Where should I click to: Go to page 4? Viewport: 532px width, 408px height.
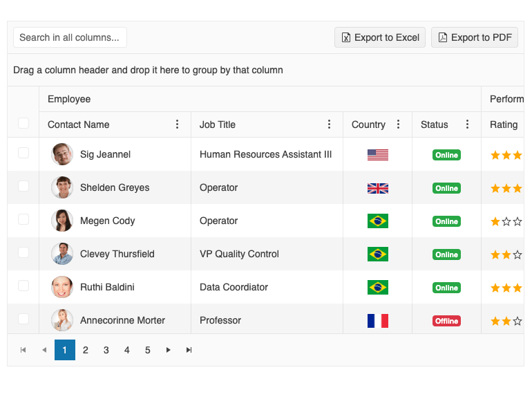point(127,350)
